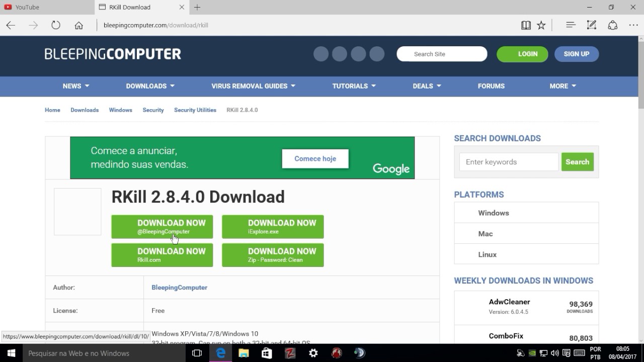The height and width of the screenshot is (362, 644).
Task: Click the browser address bar
Action: 307,25
